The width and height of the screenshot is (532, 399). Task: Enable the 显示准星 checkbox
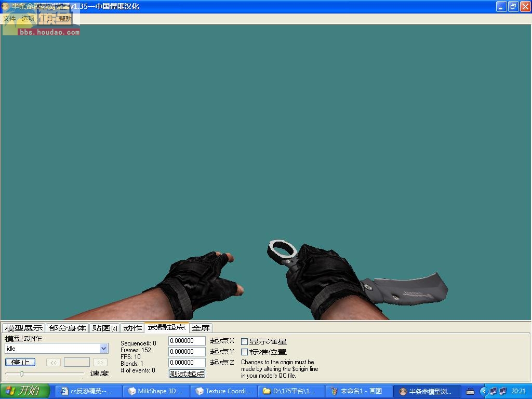coord(244,341)
